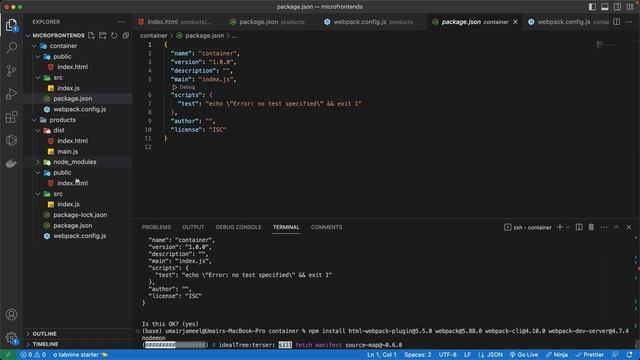Open Explorer more actions ellipsis

click(121, 22)
